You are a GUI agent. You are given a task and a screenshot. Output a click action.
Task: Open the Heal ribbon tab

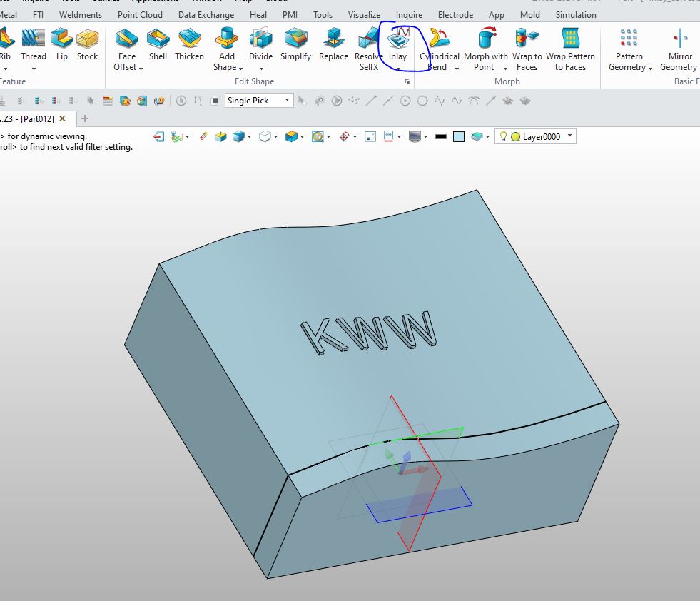pos(258,15)
